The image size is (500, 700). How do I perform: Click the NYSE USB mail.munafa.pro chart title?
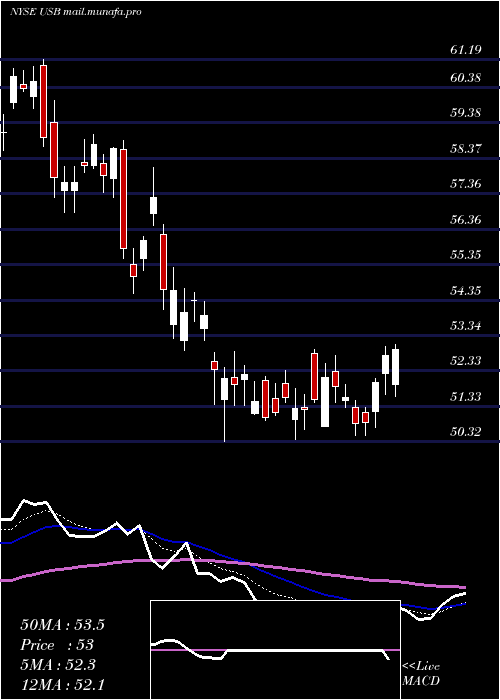pos(75,12)
